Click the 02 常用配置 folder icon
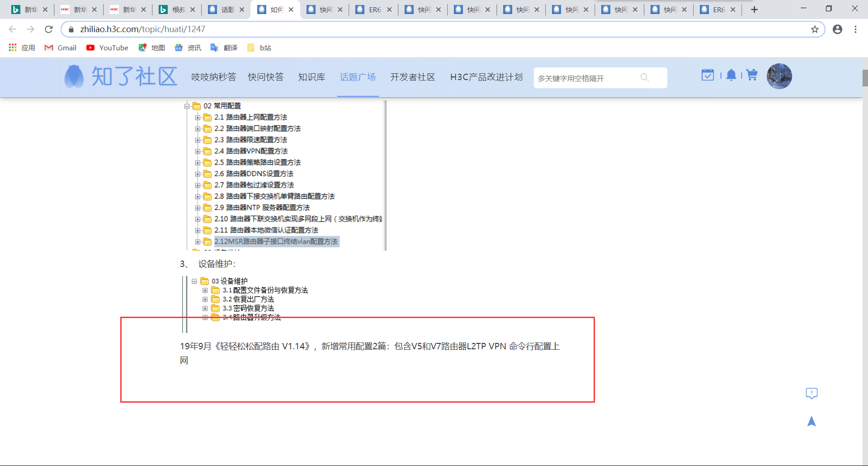 [x=197, y=106]
